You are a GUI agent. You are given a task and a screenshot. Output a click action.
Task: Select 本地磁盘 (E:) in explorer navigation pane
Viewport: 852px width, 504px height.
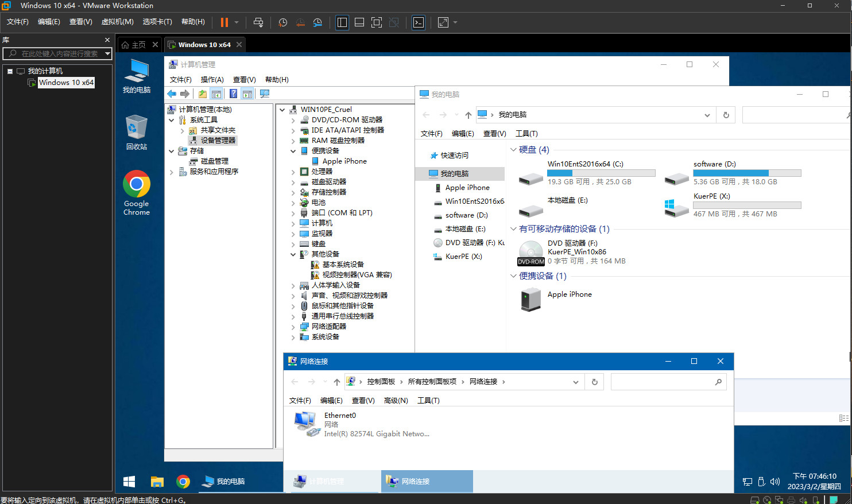click(x=465, y=229)
